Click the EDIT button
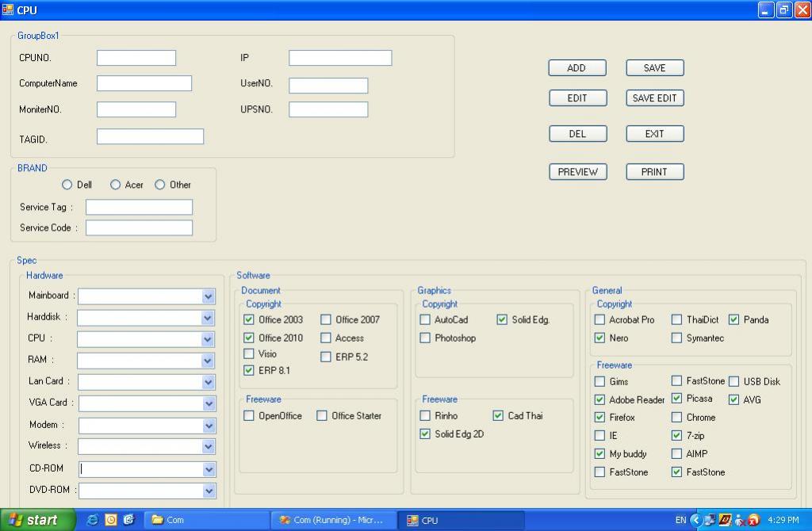The width and height of the screenshot is (812, 531). click(x=578, y=97)
